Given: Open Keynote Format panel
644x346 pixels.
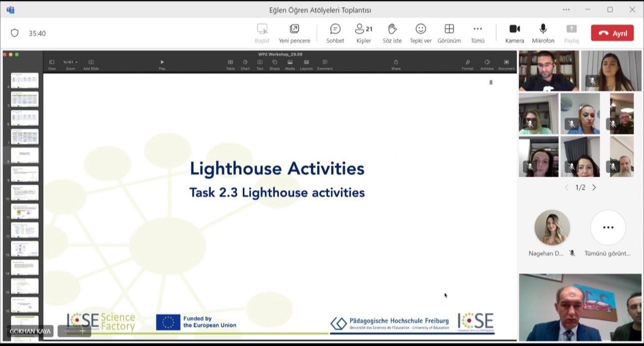Looking at the screenshot, I should [x=467, y=64].
